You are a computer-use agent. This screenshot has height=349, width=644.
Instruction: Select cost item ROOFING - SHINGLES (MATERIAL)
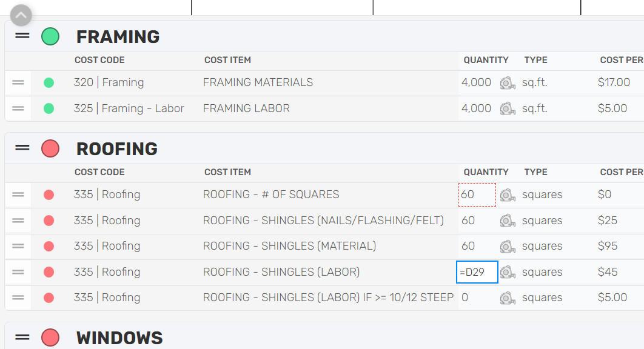click(289, 246)
